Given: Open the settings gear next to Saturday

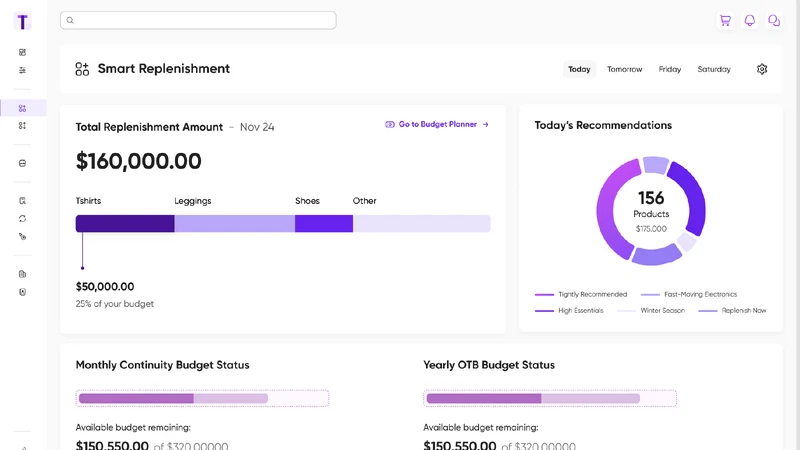Looking at the screenshot, I should click(762, 69).
